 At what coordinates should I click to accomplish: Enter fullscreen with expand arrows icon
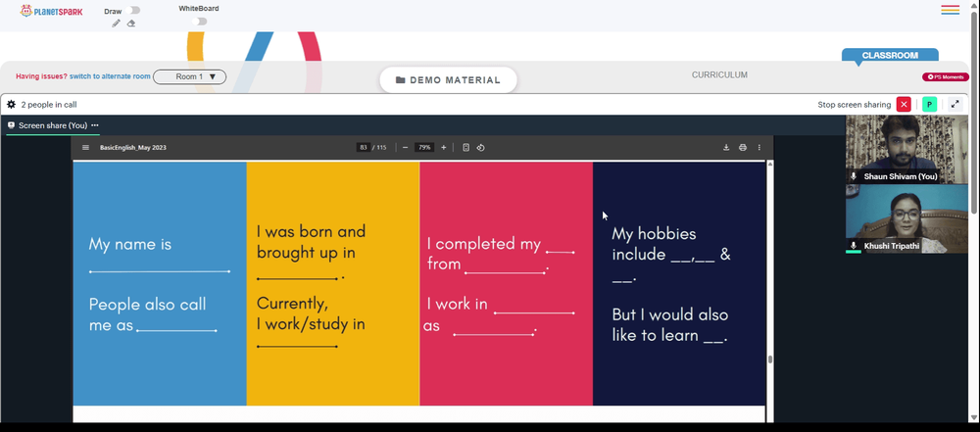click(x=955, y=105)
